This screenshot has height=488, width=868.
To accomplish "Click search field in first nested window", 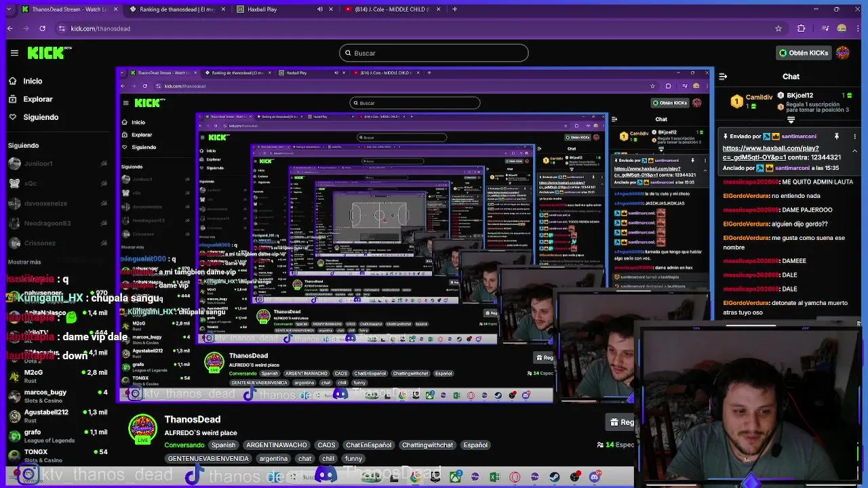I will tap(415, 103).
